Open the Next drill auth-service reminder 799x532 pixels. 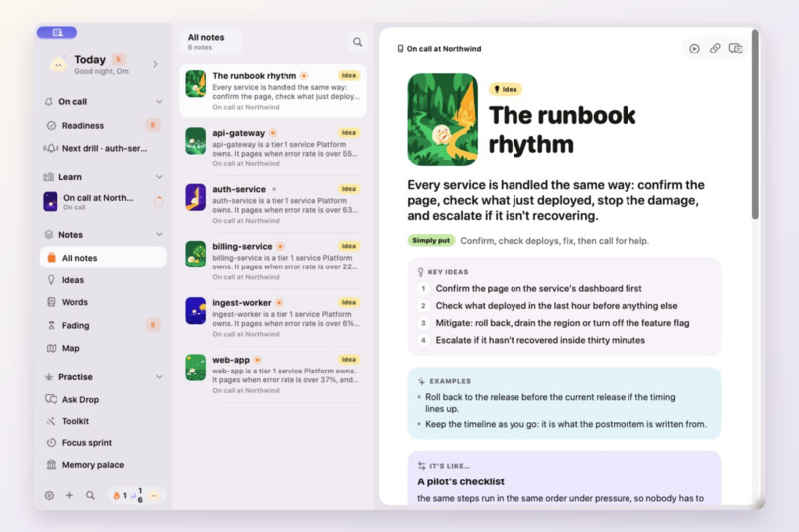[103, 149]
